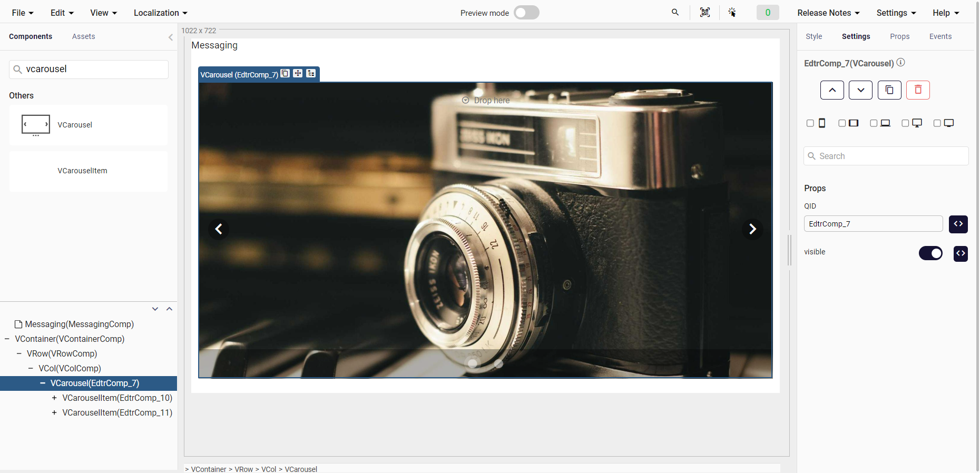Collapse the VContainer(VContainerComp) tree node
Image resolution: width=980 pixels, height=473 pixels.
[7, 339]
